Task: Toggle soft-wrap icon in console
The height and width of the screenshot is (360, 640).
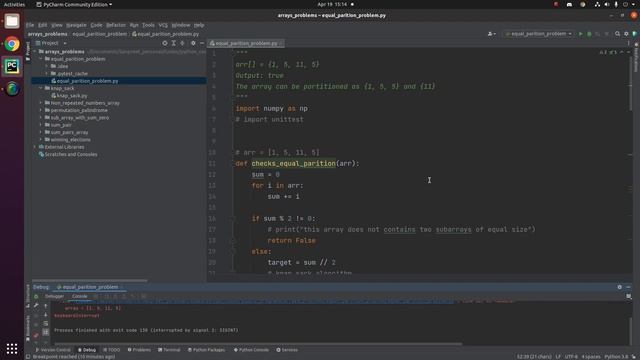Action: pos(45,323)
